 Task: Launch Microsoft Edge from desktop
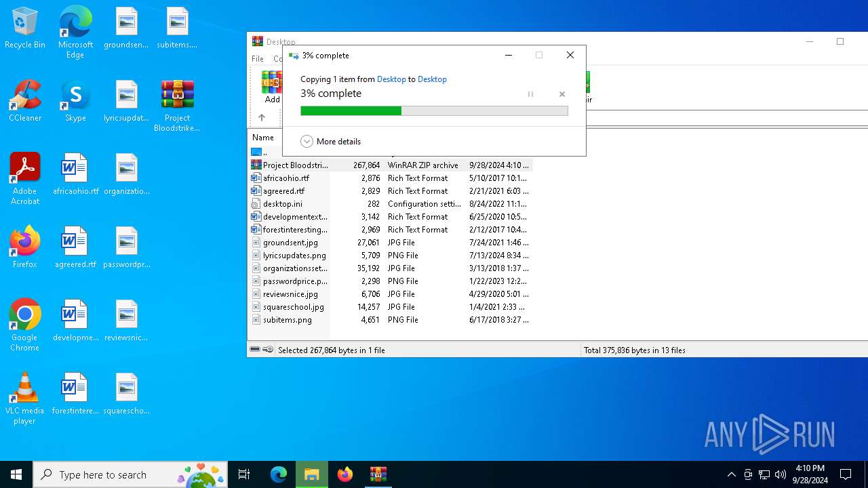point(75,33)
